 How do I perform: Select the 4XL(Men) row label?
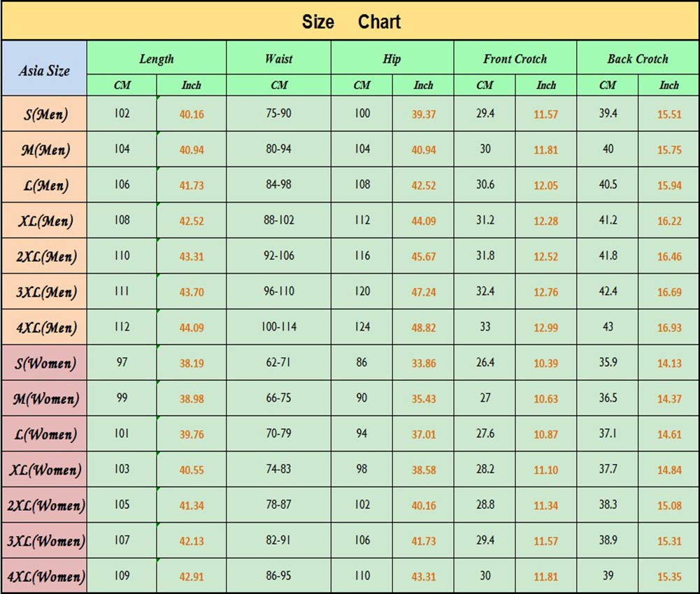tap(44, 327)
